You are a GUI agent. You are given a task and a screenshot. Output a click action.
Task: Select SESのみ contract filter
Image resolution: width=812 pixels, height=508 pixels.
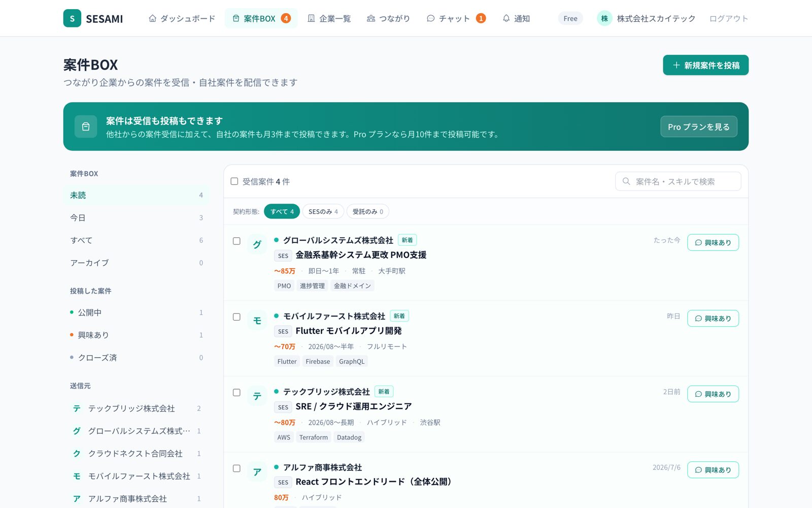click(x=323, y=211)
